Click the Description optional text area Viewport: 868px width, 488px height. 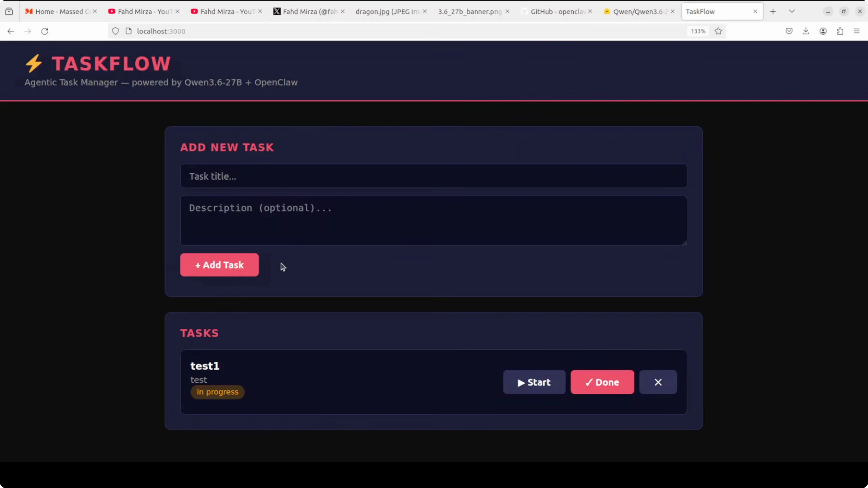click(433, 221)
